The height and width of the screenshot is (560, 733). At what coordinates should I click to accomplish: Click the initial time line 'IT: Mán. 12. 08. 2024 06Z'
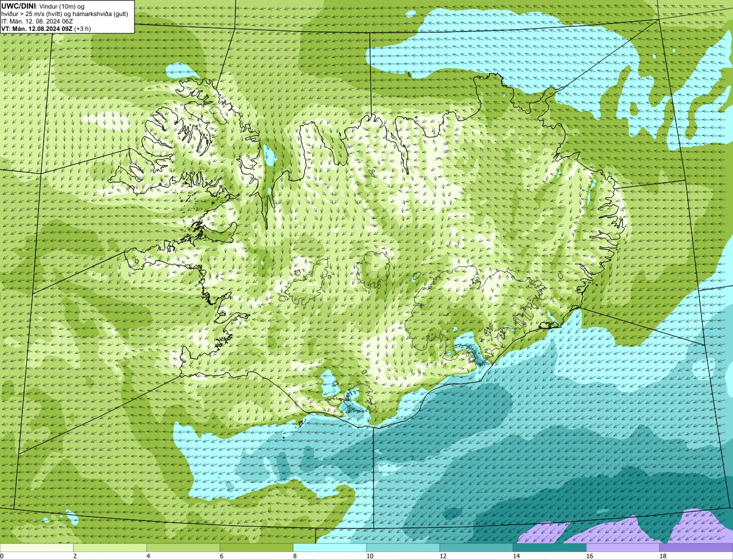37,21
